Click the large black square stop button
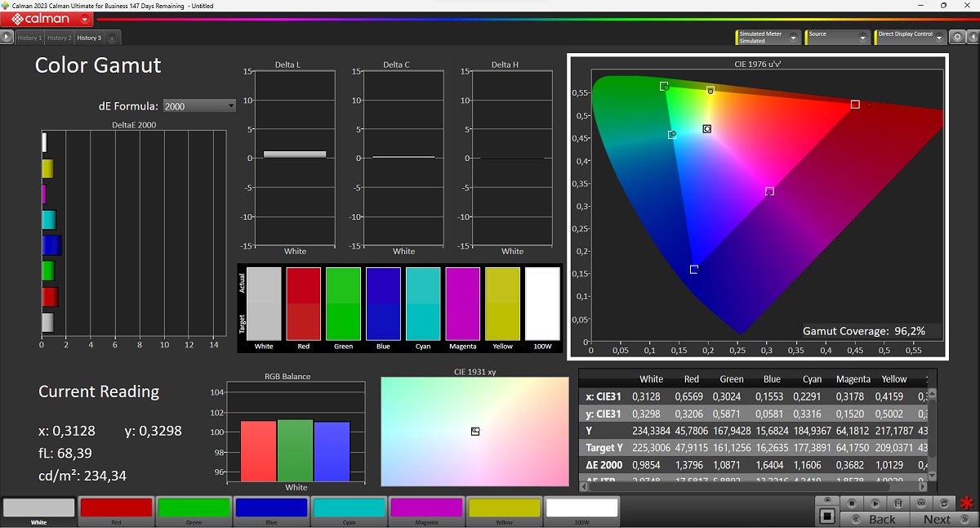The image size is (980, 528). [x=827, y=517]
